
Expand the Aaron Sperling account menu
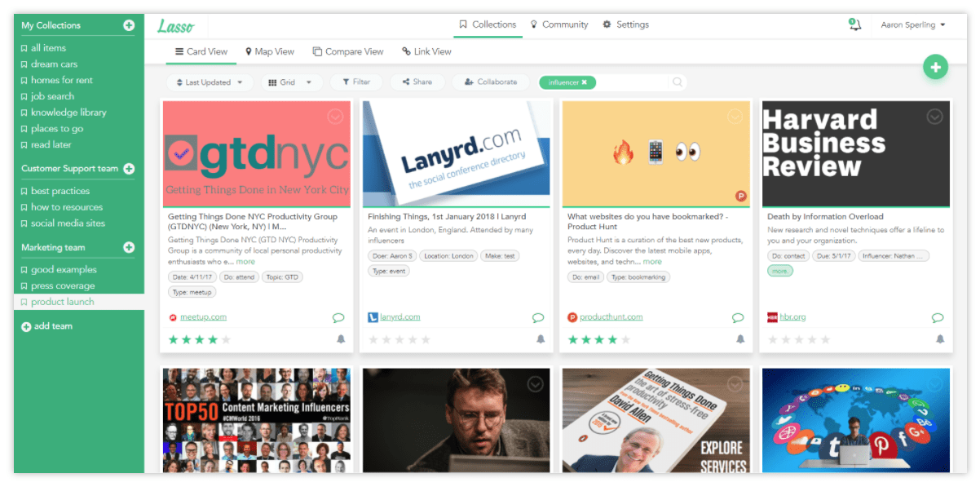(912, 25)
